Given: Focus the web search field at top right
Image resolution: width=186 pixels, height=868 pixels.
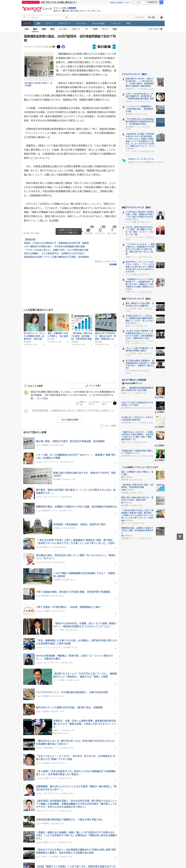Looking at the screenshot, I should point(138,2).
